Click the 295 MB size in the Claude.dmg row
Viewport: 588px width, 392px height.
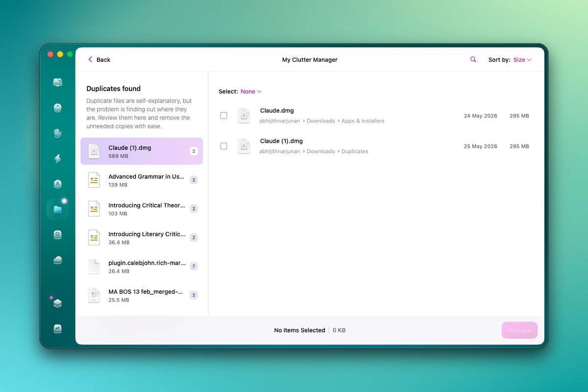[x=519, y=116]
